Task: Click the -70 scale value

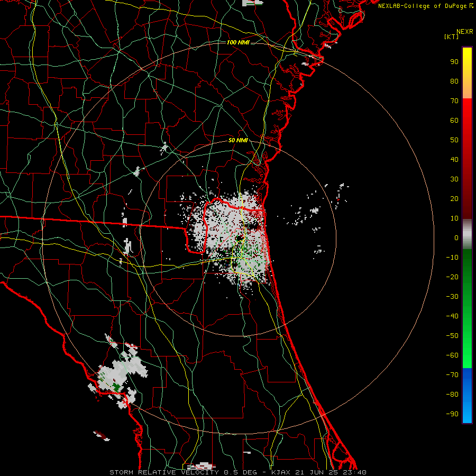Action: click(x=452, y=375)
